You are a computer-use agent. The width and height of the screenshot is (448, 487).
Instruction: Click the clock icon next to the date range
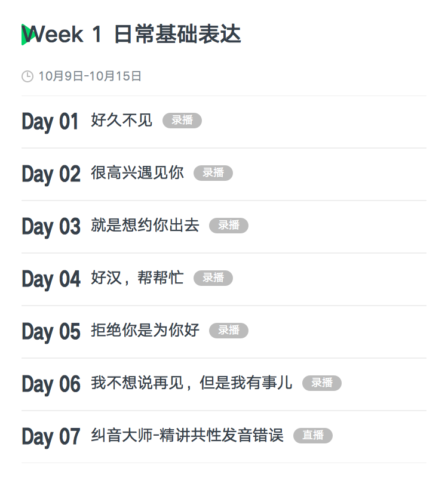[x=27, y=76]
